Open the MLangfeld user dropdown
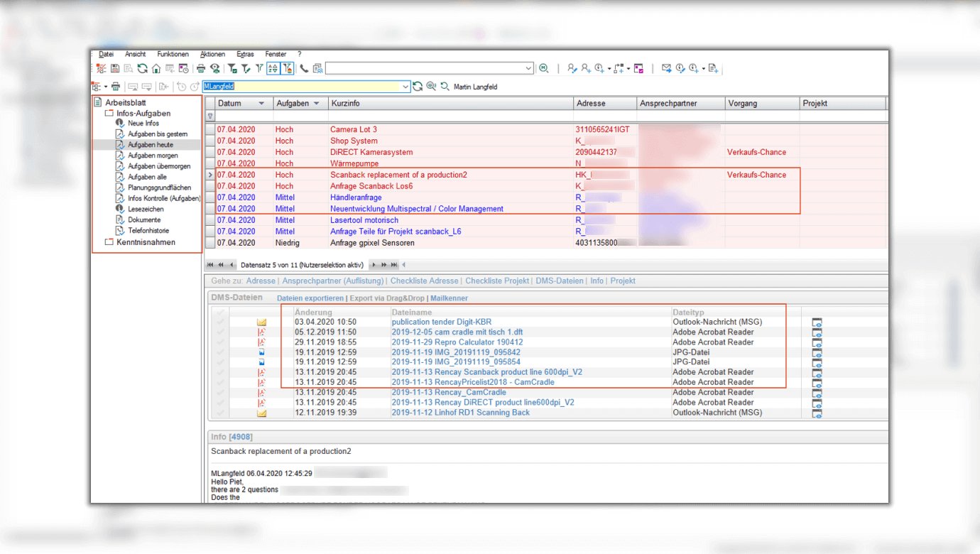This screenshot has height=554, width=980. [x=405, y=87]
